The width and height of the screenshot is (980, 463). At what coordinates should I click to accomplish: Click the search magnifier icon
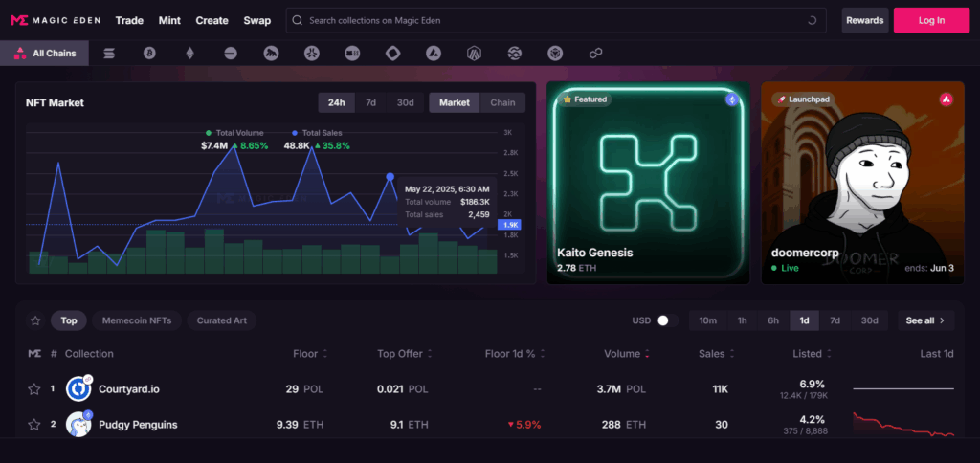pos(298,20)
